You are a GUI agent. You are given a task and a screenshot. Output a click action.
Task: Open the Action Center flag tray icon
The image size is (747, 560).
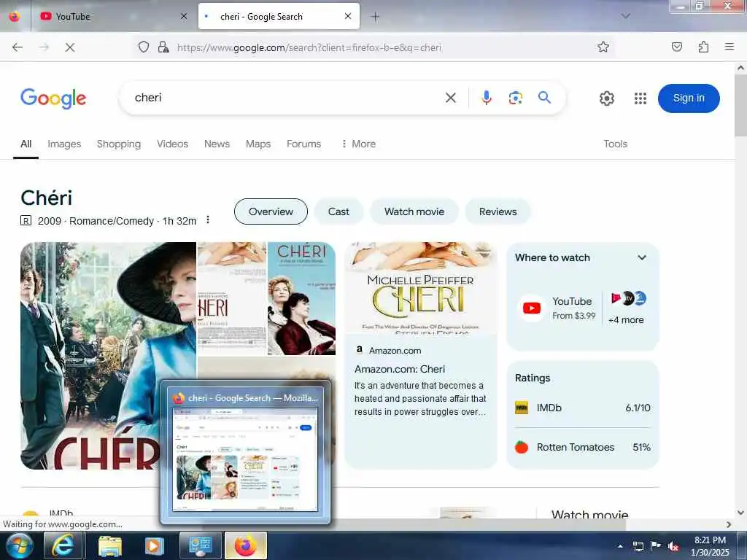pos(656,545)
